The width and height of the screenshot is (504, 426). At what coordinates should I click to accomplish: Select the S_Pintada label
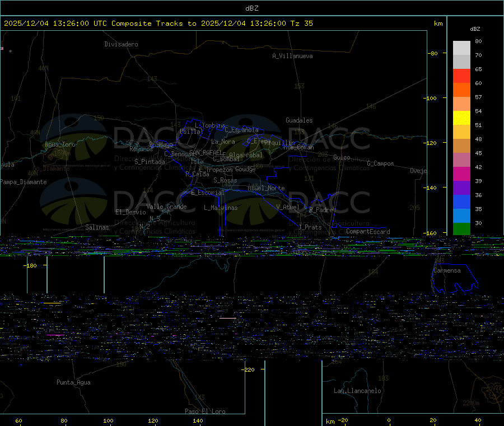pyautogui.click(x=150, y=162)
